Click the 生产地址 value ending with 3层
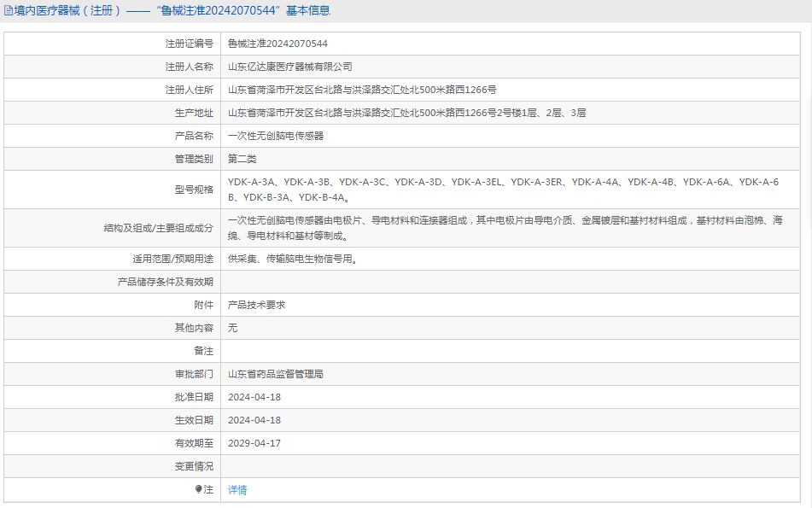 (x=406, y=113)
